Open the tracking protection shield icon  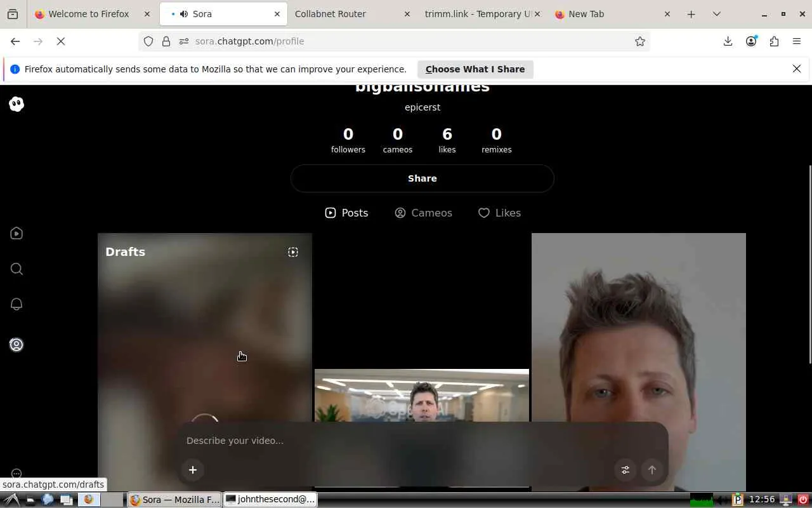(x=148, y=41)
